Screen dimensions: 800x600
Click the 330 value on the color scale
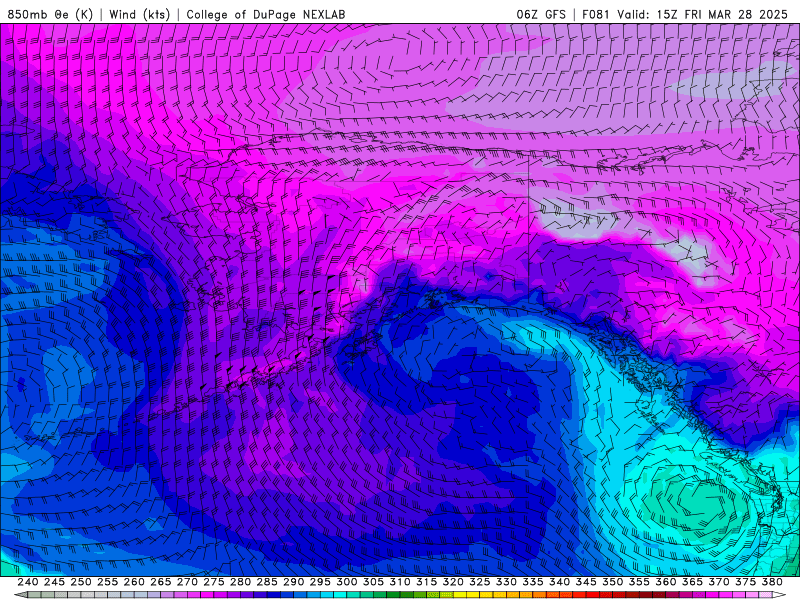(506, 582)
